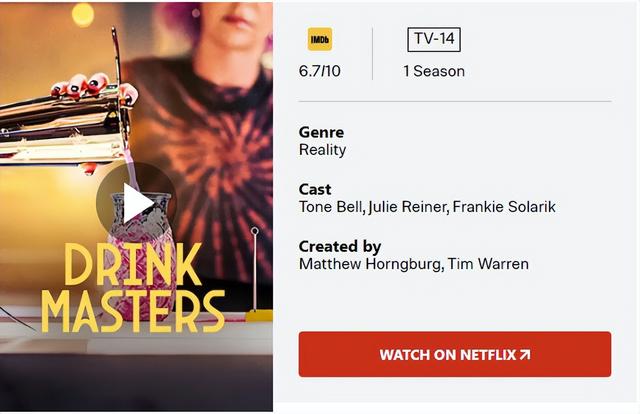Select the 6.7/10 rating score
640x414 pixels.
320,71
